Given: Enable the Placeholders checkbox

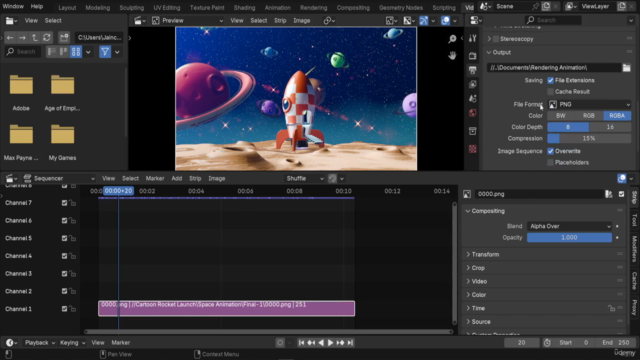Looking at the screenshot, I should pos(551,162).
